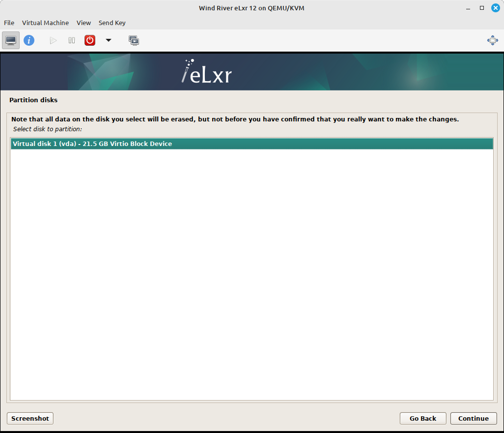Open the View menu
This screenshot has width=504, height=433.
84,23
